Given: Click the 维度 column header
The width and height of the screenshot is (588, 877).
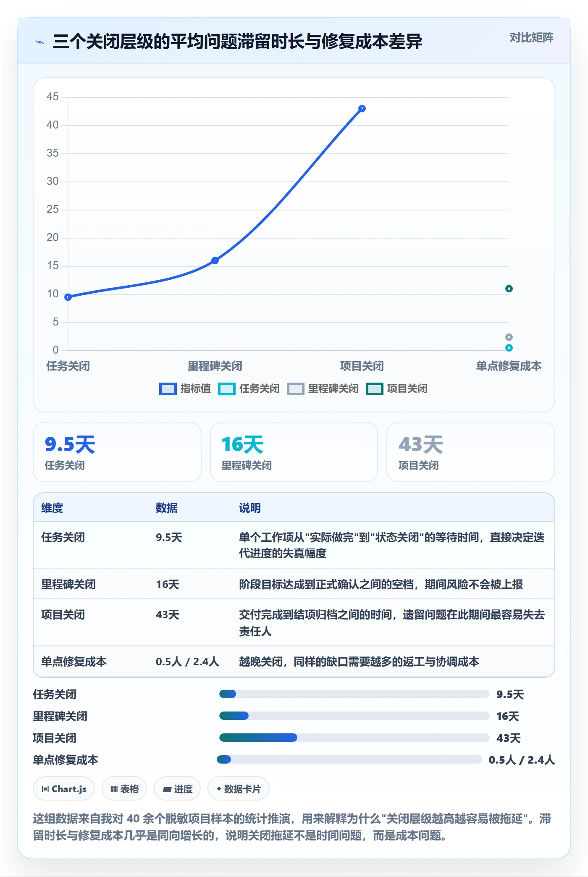Looking at the screenshot, I should click(52, 508).
